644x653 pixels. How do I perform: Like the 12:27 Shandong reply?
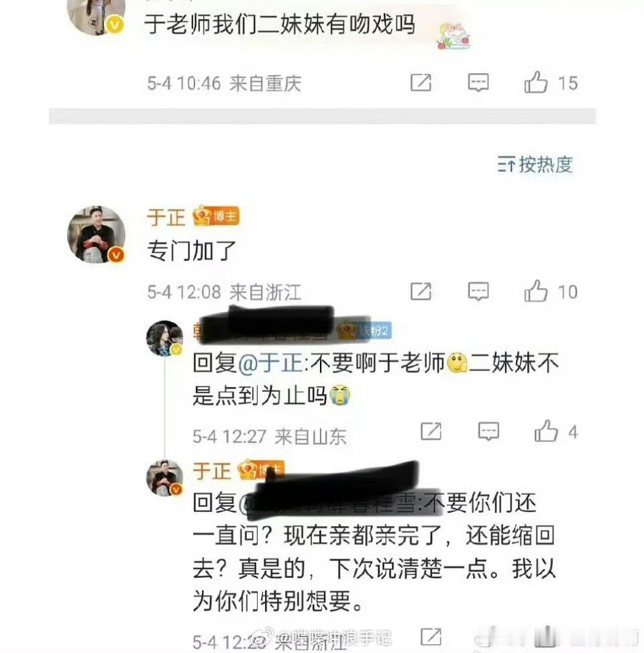click(546, 431)
